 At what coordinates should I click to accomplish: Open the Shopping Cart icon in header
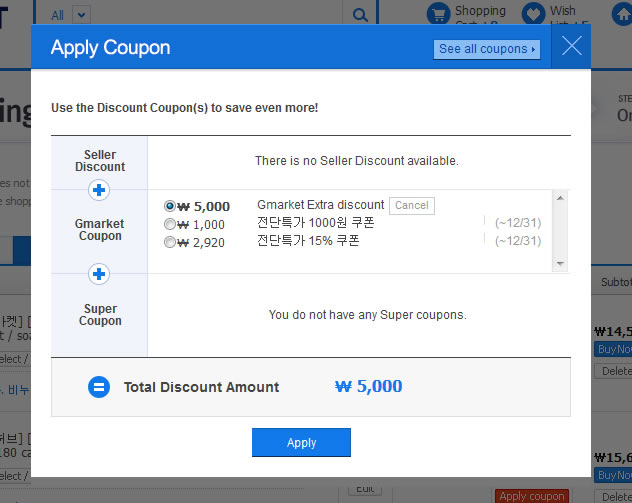[438, 14]
